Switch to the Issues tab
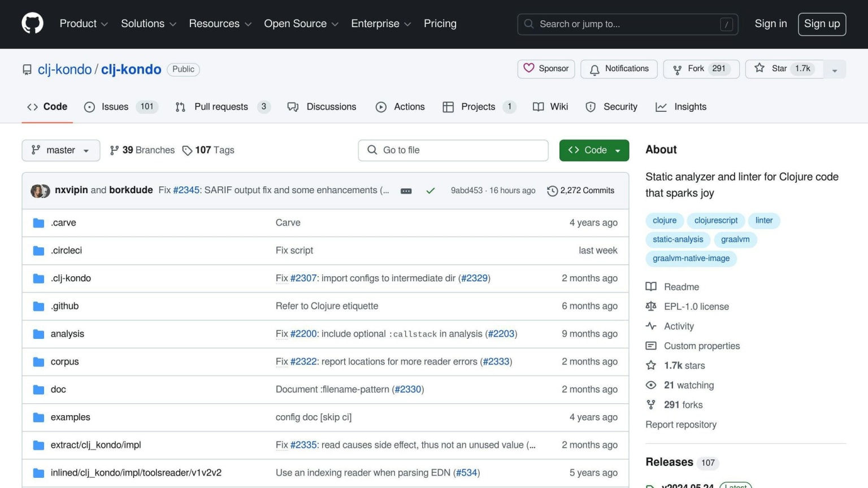This screenshot has height=488, width=868. pos(121,107)
